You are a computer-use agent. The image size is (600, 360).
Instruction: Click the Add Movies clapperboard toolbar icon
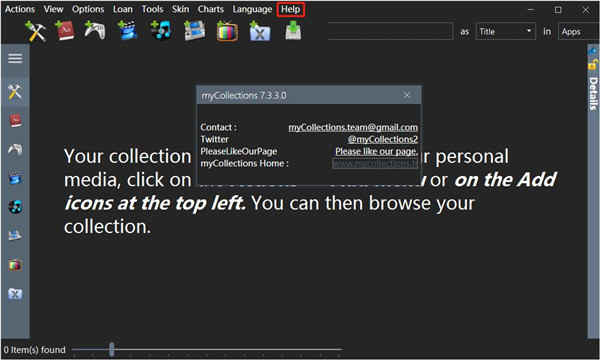[x=127, y=31]
